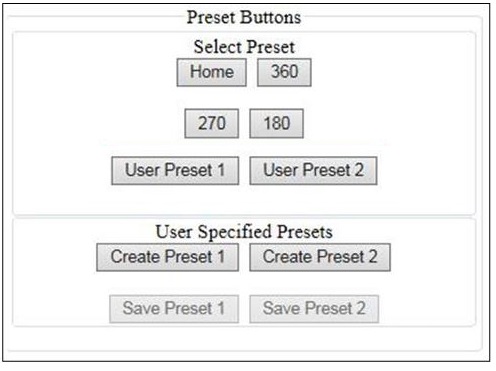This screenshot has height=371, width=496.
Task: Click the disabled Save Preset 1 button
Action: [x=174, y=309]
